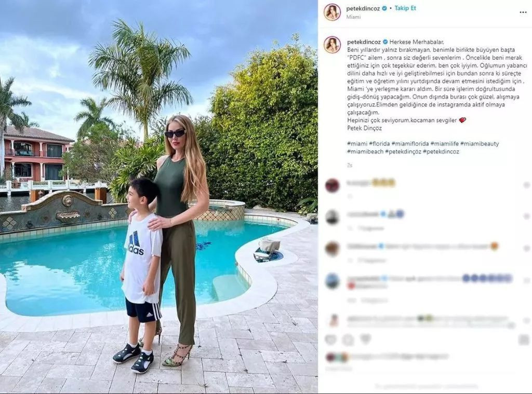This screenshot has height=394, width=532.
Task: Like the third comment with its heart
Action: pos(526,249)
